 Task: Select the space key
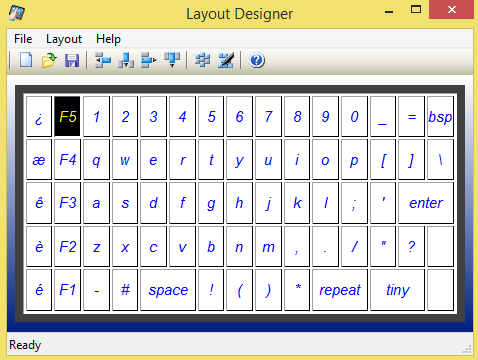(168, 290)
